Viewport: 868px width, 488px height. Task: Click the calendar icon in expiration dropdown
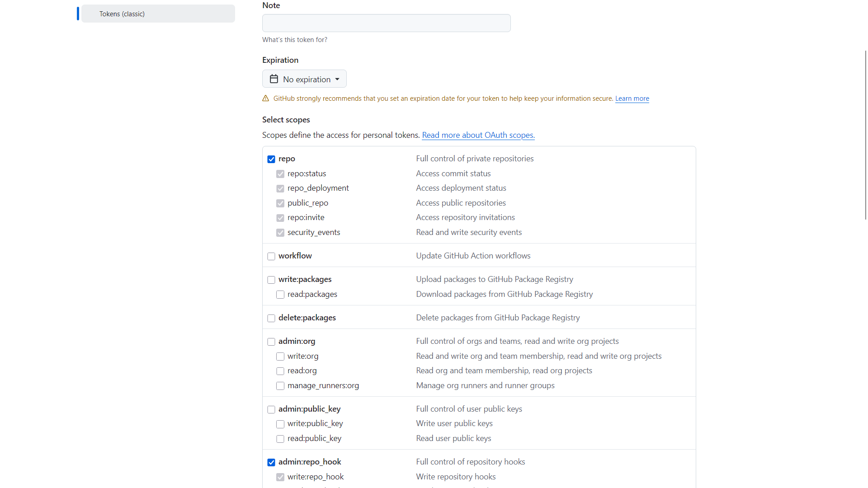pos(274,79)
